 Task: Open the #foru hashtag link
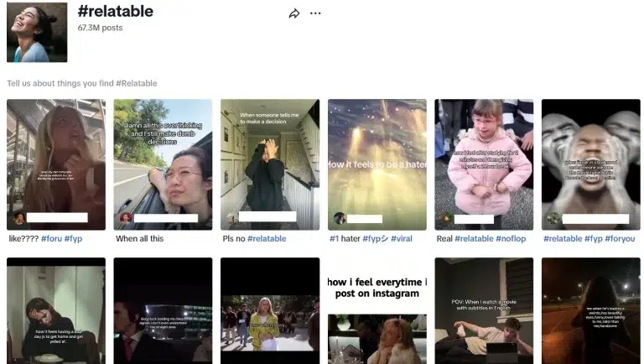pos(51,239)
